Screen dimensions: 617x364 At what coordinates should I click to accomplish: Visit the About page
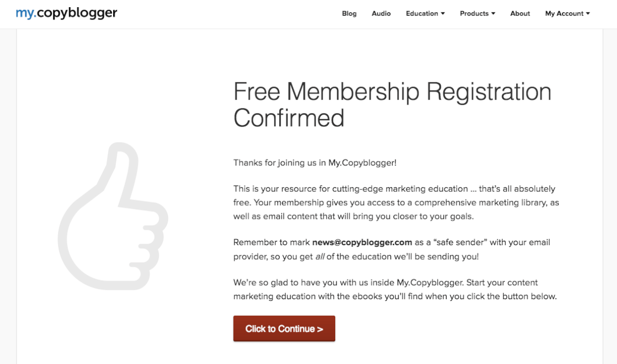[520, 13]
